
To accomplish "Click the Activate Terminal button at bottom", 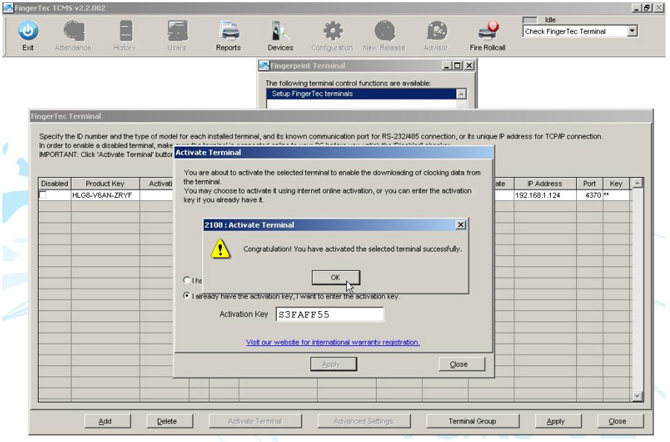I will pyautogui.click(x=255, y=421).
